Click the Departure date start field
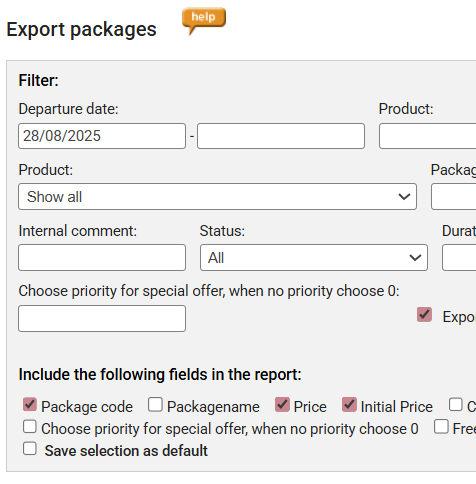 click(x=102, y=136)
